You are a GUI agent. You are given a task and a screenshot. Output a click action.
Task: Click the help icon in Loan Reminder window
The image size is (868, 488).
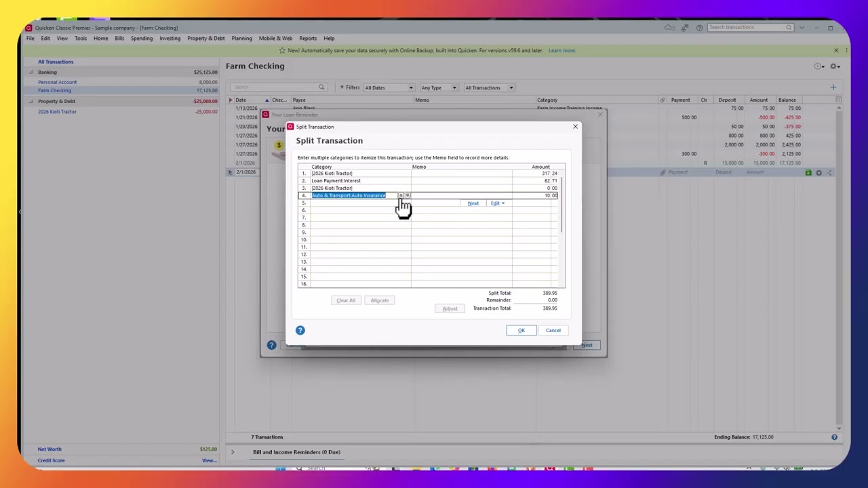271,345
